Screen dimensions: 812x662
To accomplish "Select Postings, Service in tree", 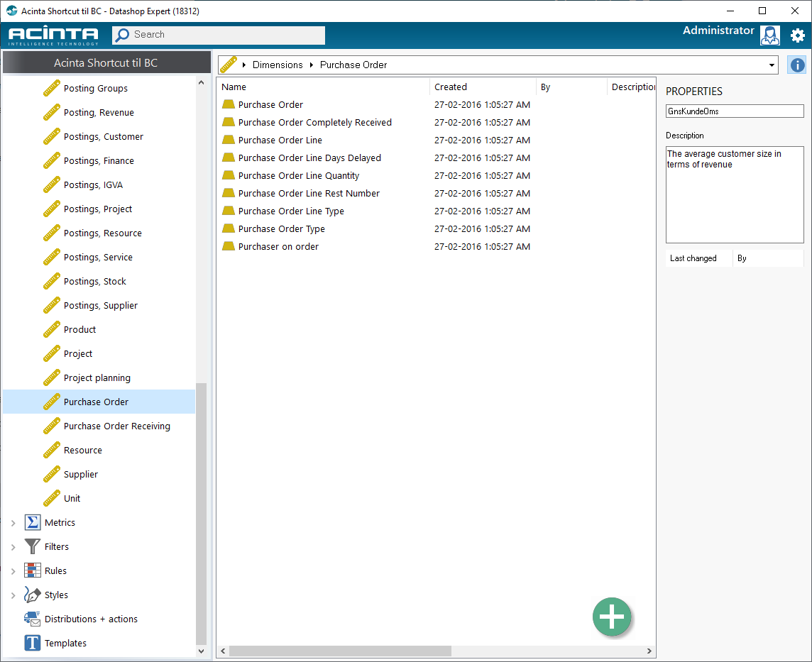I will coord(98,258).
